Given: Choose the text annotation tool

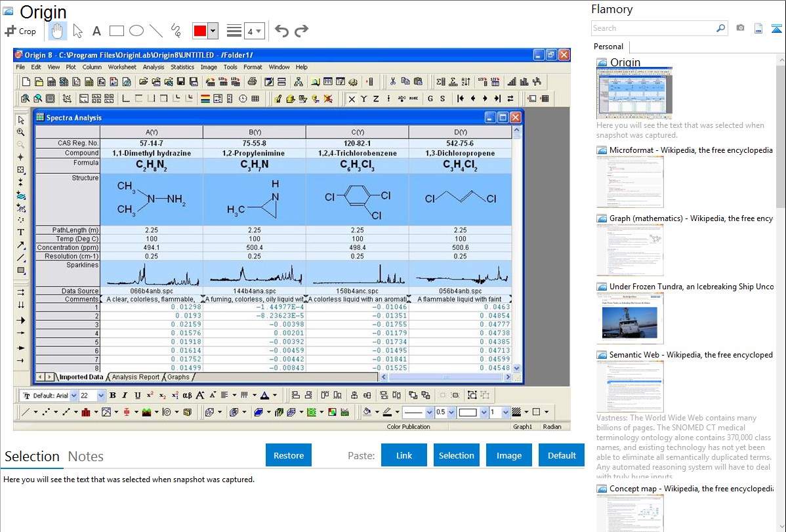Looking at the screenshot, I should point(96,31).
